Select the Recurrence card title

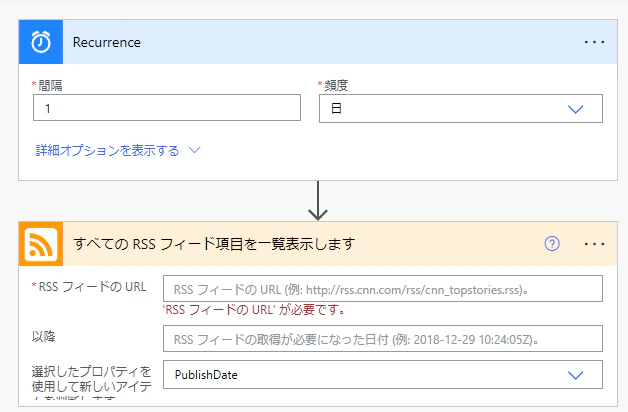click(x=107, y=42)
